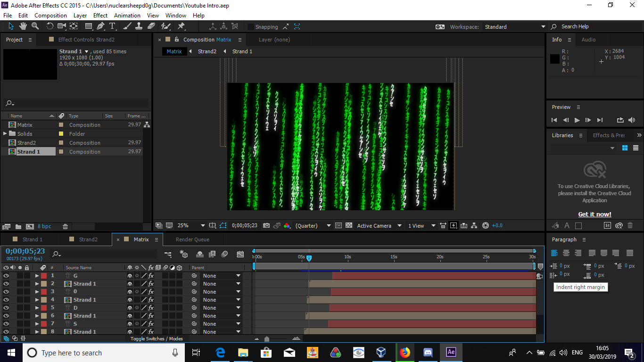Viewport: 644px width, 362px height.
Task: Click Toggle Switches / Modes button
Action: (x=157, y=338)
